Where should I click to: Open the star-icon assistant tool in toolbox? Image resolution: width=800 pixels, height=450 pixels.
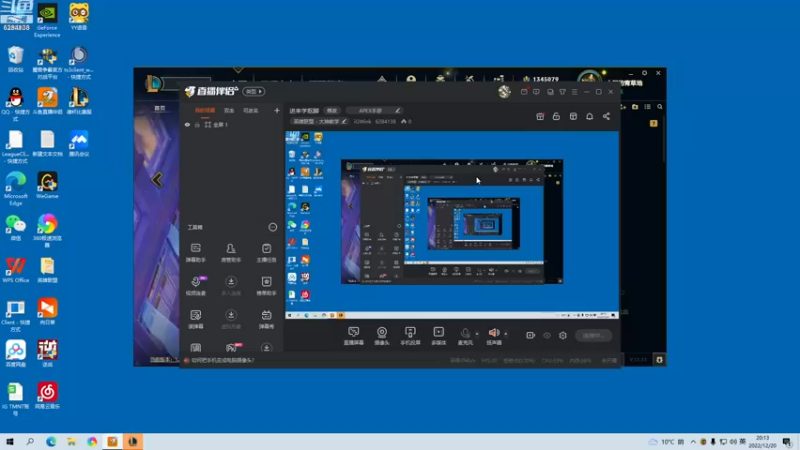266,285
